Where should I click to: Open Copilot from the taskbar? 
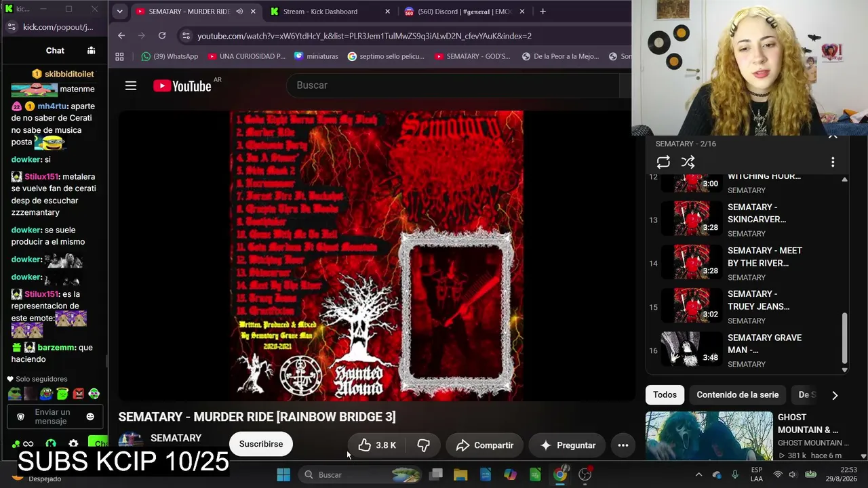[x=510, y=474]
